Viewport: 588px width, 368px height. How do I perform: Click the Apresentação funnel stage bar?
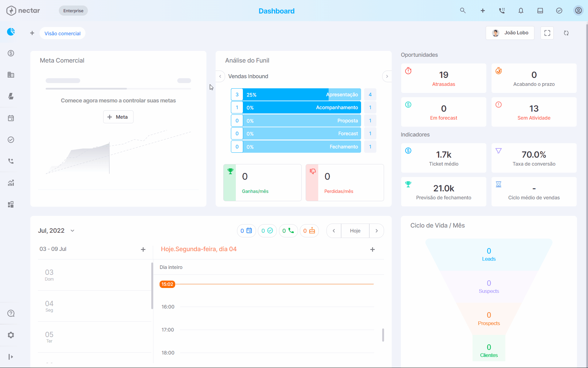(x=302, y=95)
